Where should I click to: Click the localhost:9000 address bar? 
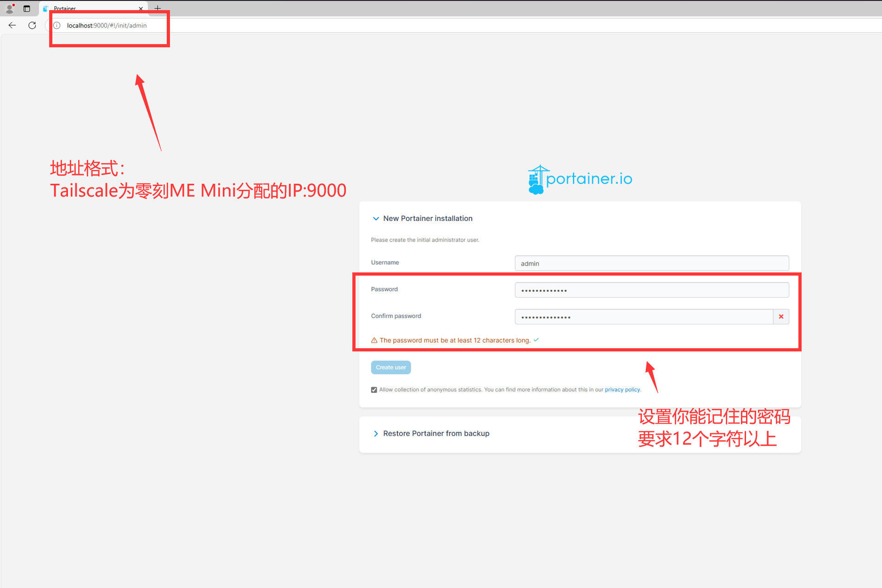coord(107,26)
